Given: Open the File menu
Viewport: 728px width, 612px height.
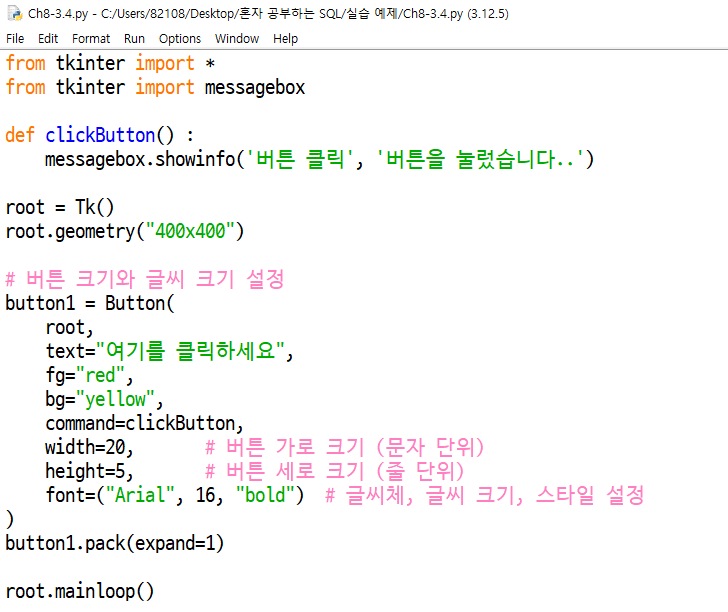Looking at the screenshot, I should (x=15, y=39).
